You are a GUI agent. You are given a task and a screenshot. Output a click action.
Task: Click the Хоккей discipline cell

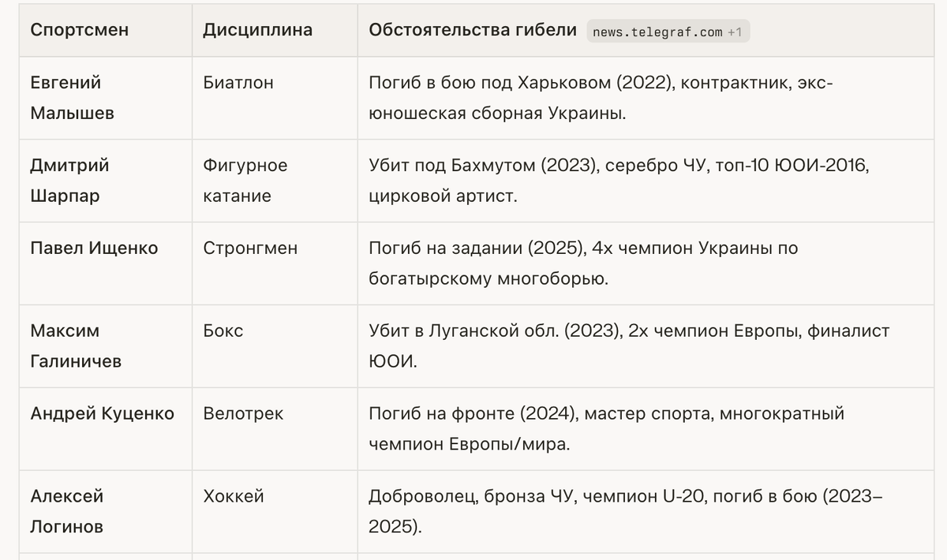[233, 497]
